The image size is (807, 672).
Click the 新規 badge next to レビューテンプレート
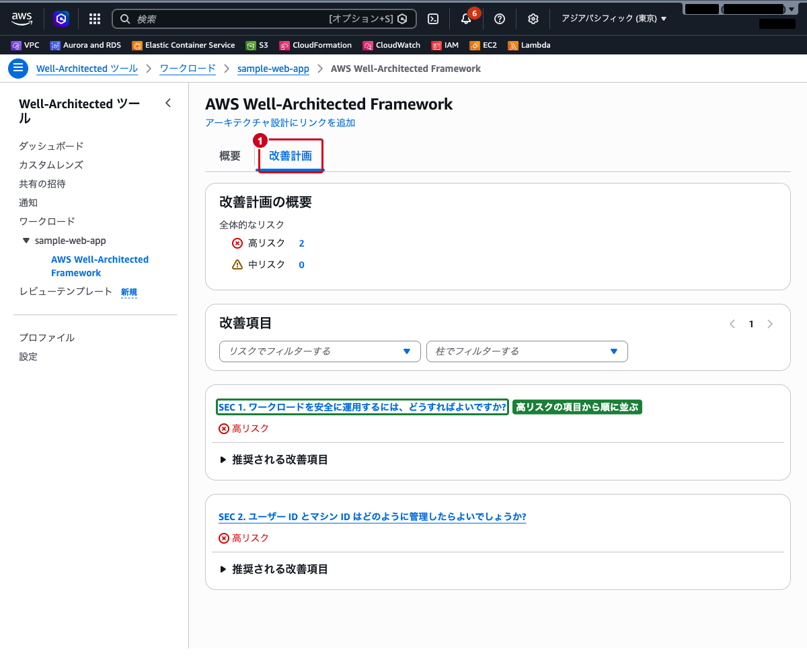(x=129, y=292)
